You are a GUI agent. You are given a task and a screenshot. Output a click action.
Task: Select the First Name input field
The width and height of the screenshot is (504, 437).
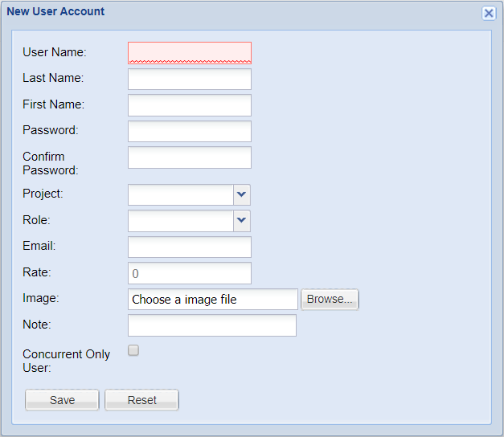pyautogui.click(x=190, y=105)
